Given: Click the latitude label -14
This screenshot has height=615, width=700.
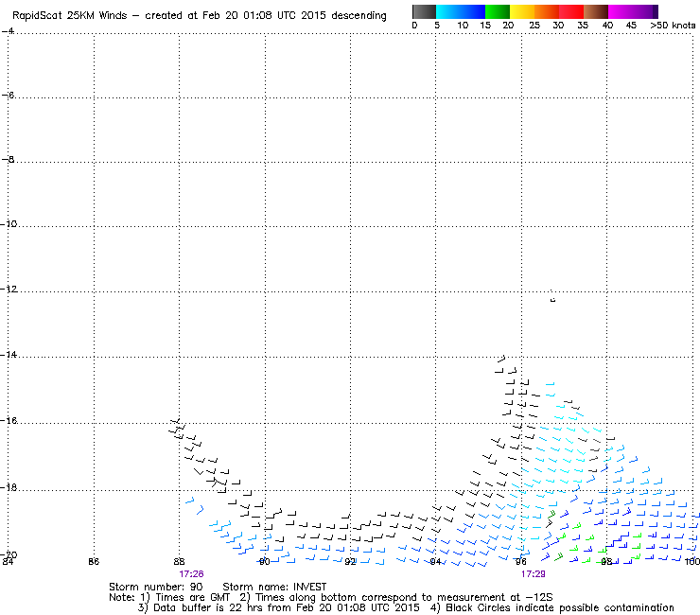Looking at the screenshot, I should tap(9, 355).
